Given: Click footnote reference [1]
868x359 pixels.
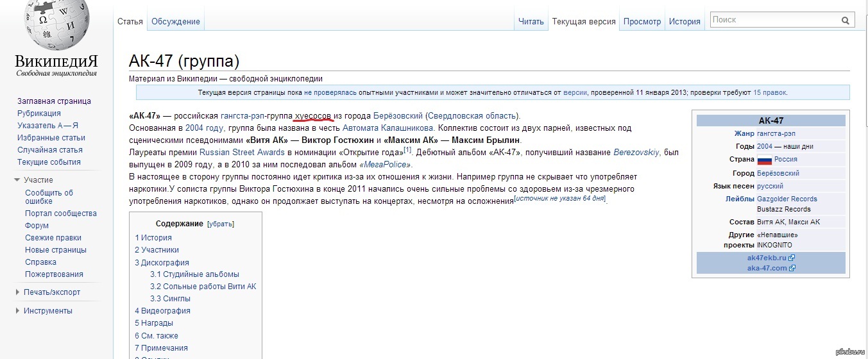Looking at the screenshot, I should [x=407, y=150].
